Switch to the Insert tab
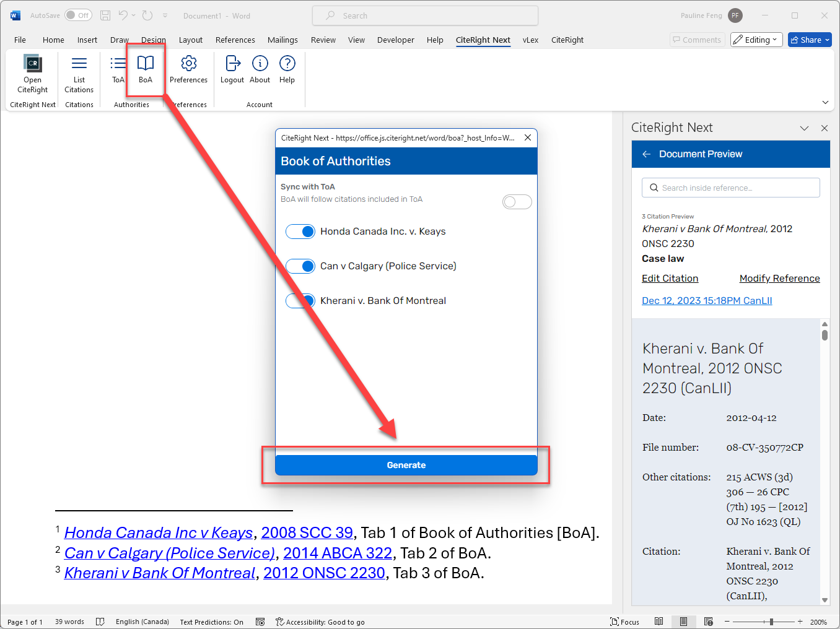Image resolution: width=840 pixels, height=629 pixels. tap(87, 40)
